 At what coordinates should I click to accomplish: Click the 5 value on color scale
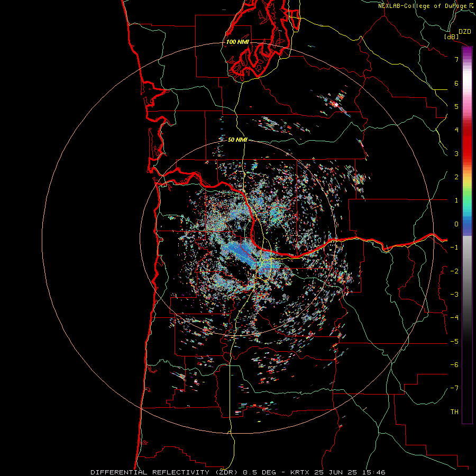(x=456, y=106)
